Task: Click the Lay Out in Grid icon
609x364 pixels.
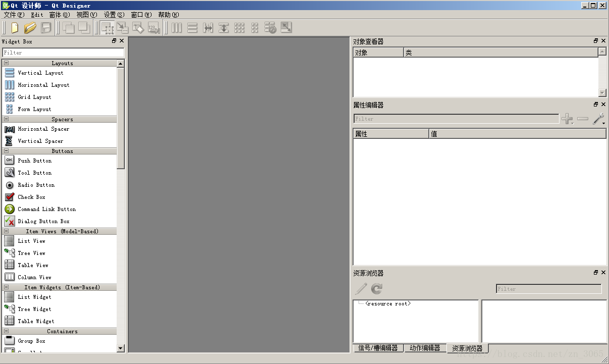Action: (239, 28)
